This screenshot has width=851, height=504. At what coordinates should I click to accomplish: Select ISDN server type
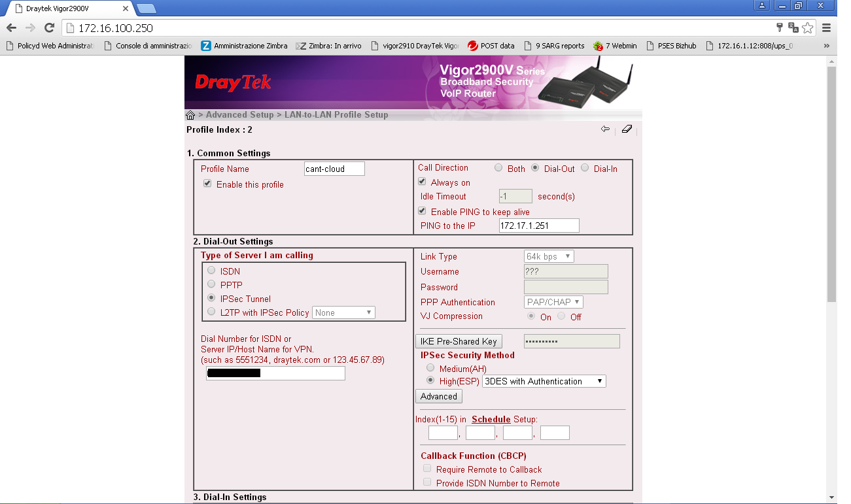pos(211,270)
